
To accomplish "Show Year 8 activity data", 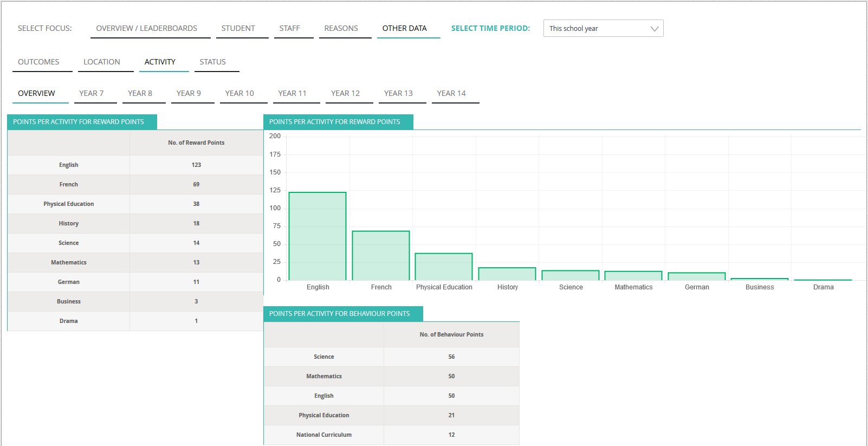I will (x=144, y=94).
